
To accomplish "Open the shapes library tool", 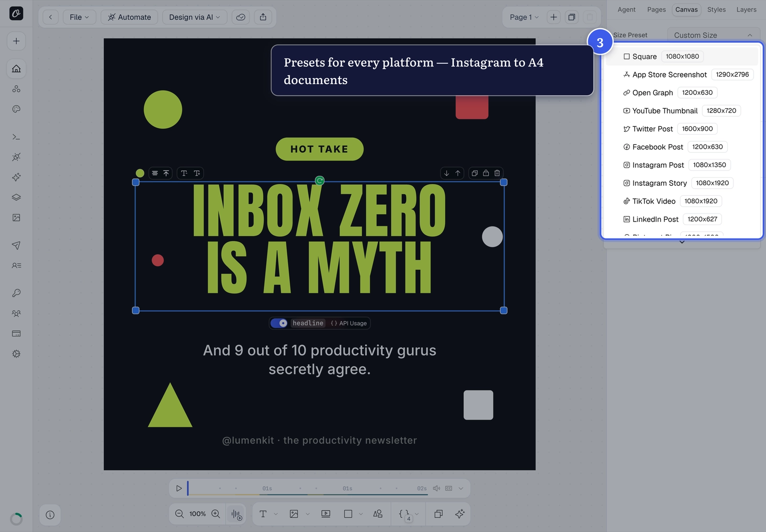I will coord(378,514).
